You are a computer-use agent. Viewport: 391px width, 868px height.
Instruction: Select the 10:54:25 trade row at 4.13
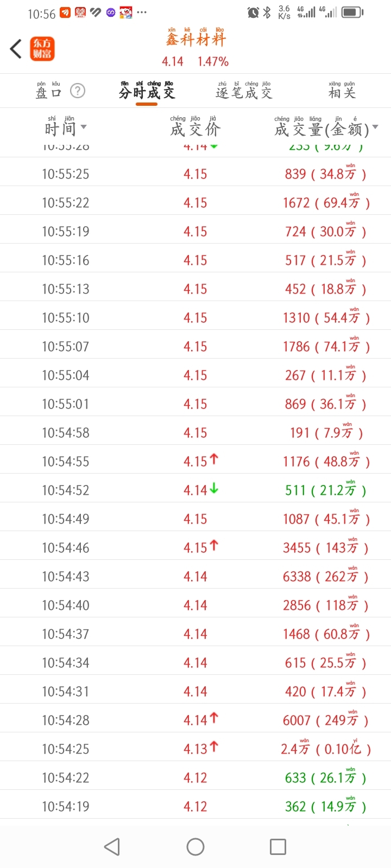[x=195, y=749]
